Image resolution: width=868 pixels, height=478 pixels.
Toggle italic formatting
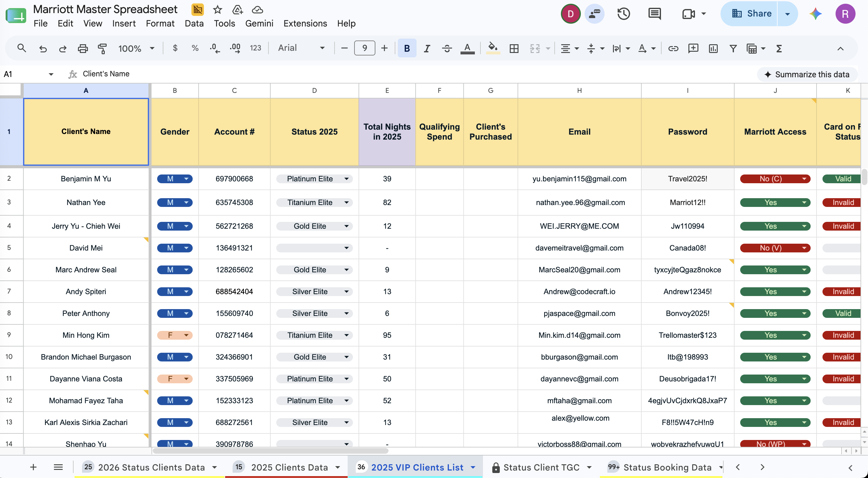point(427,49)
